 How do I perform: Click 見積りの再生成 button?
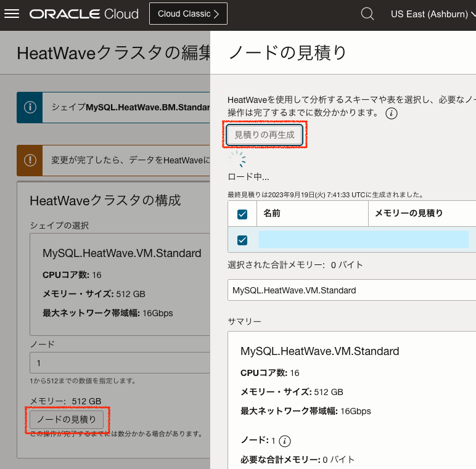click(265, 135)
